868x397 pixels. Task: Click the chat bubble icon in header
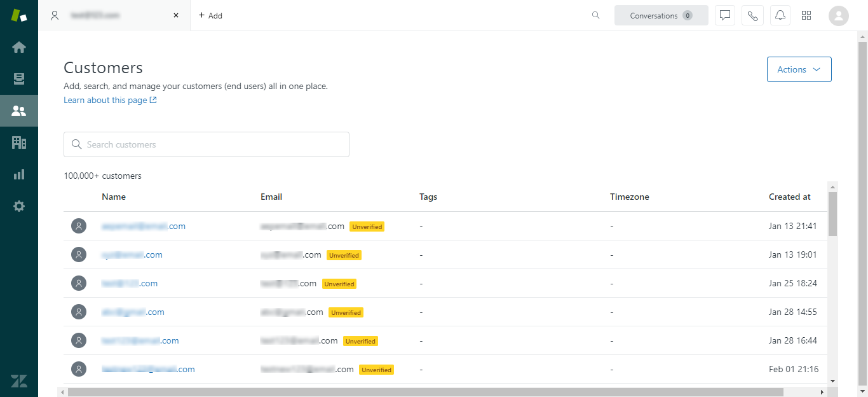pyautogui.click(x=725, y=16)
